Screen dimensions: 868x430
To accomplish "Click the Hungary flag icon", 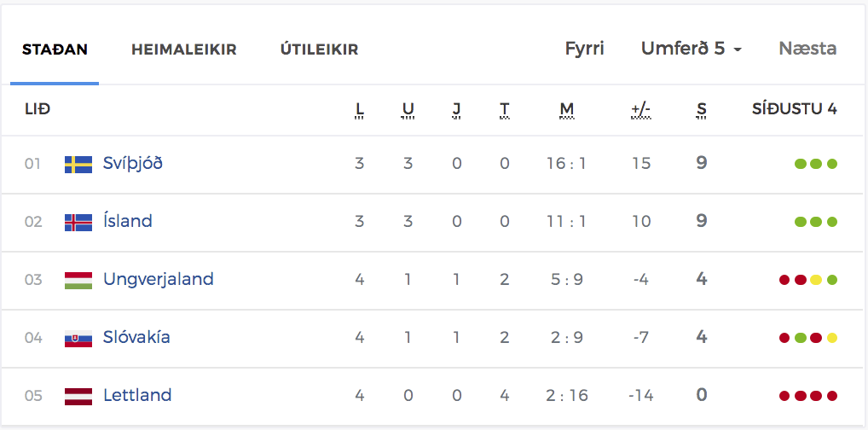I will (78, 281).
